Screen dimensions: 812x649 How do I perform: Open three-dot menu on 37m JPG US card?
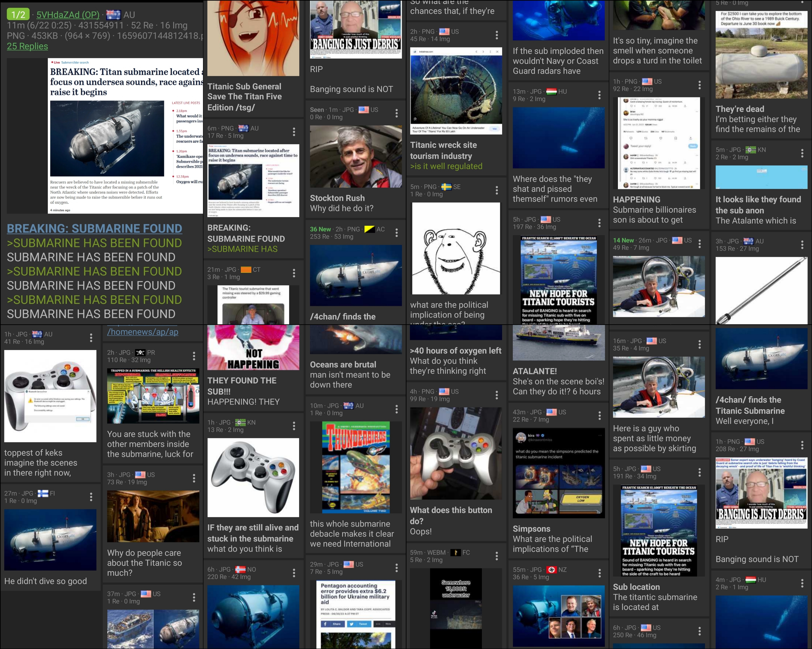pyautogui.click(x=194, y=597)
